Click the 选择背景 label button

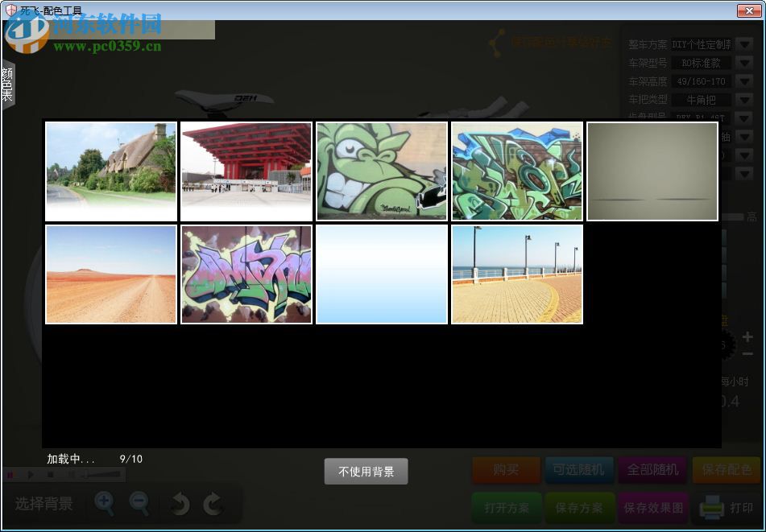(x=44, y=504)
